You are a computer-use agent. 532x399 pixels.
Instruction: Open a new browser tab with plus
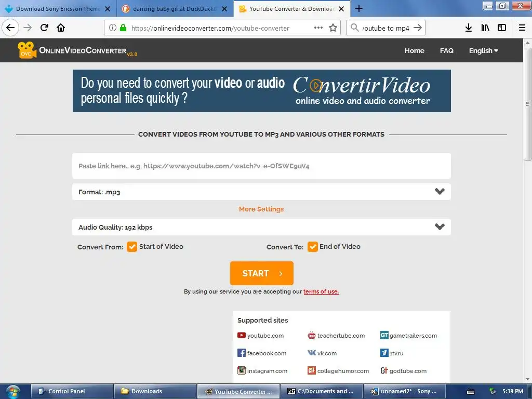(x=358, y=8)
